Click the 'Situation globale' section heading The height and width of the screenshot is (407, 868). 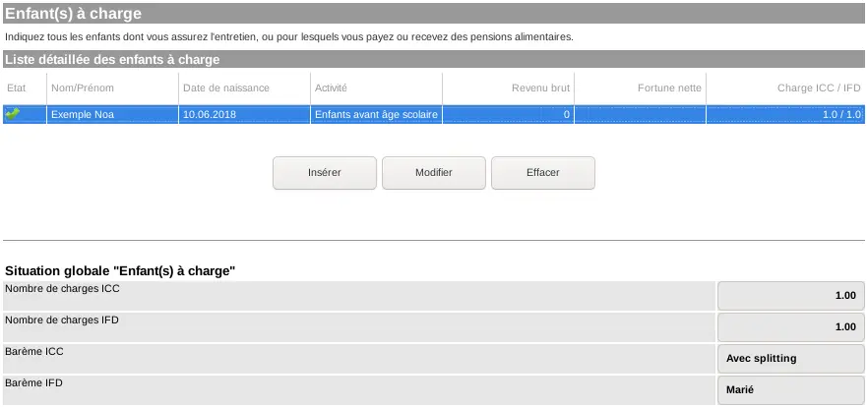tap(120, 271)
